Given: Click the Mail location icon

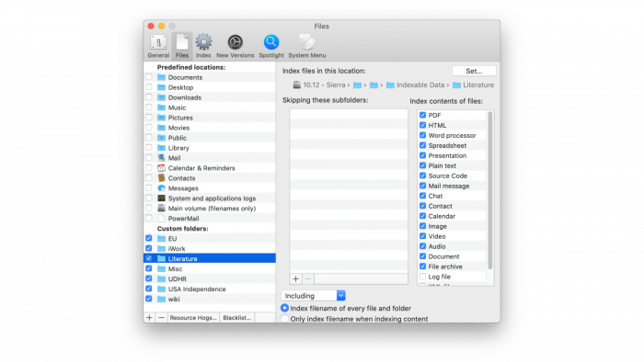Looking at the screenshot, I should (x=161, y=158).
